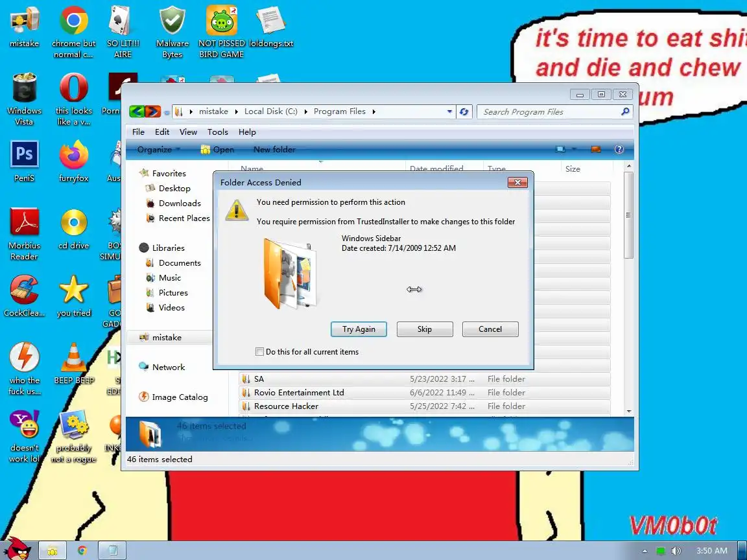Open the 'who the fuck us...' lightning icon
The height and width of the screenshot is (560, 747).
click(24, 369)
